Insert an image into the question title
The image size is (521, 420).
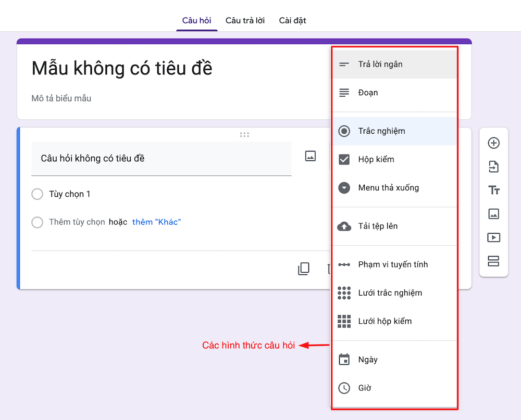click(310, 156)
